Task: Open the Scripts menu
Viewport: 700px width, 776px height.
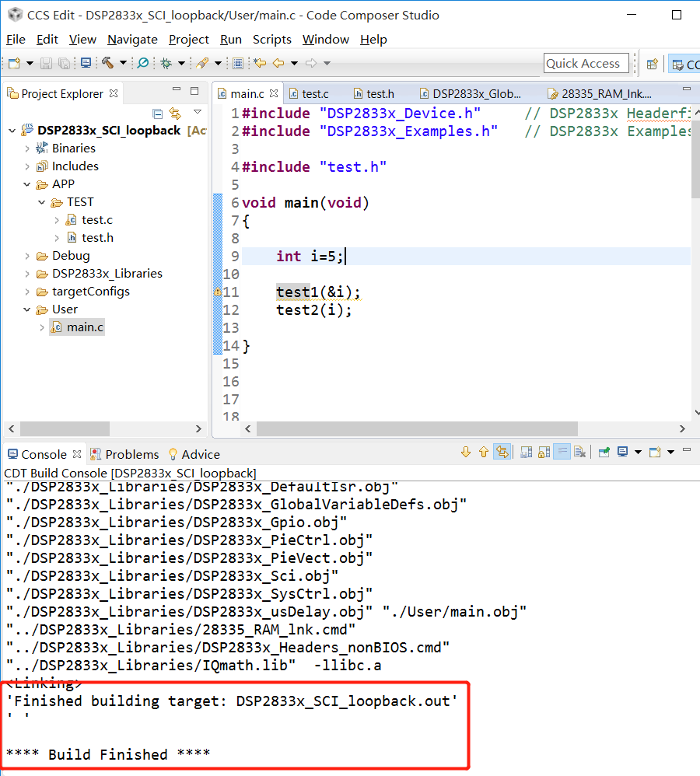Action: [271, 40]
